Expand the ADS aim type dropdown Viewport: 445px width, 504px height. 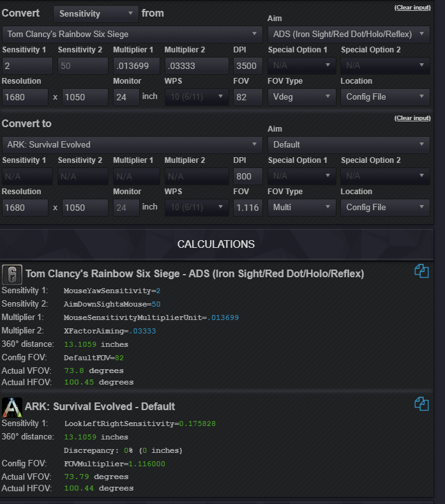pyautogui.click(x=349, y=34)
